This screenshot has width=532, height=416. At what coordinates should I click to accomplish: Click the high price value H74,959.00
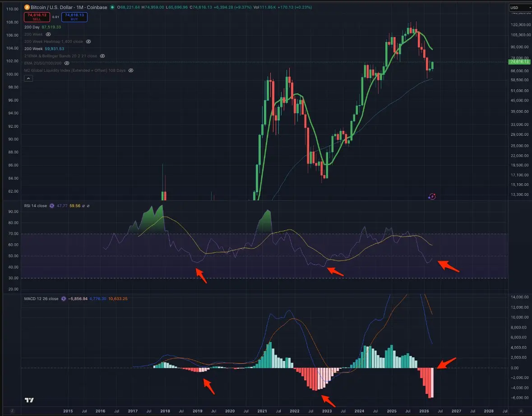click(153, 7)
